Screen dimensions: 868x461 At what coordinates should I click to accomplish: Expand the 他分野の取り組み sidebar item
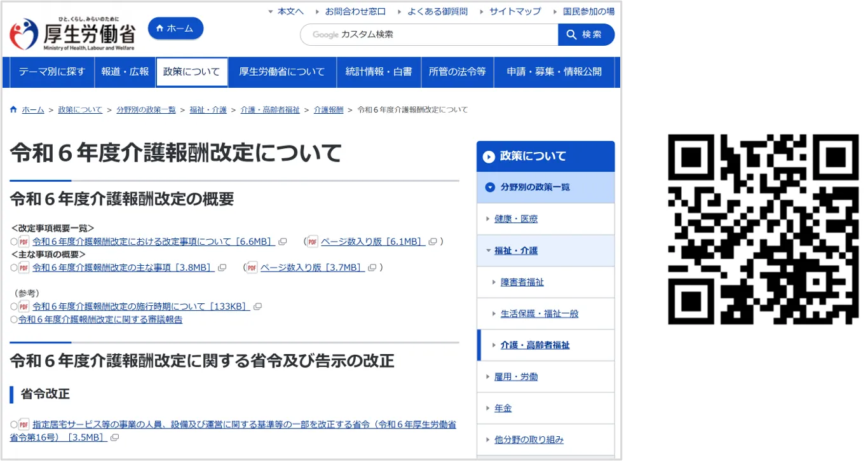coord(546,439)
